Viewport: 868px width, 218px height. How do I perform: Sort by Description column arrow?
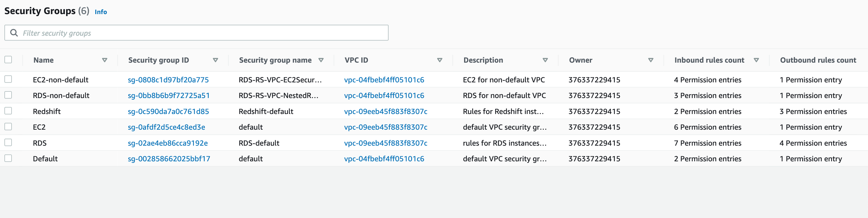point(545,60)
